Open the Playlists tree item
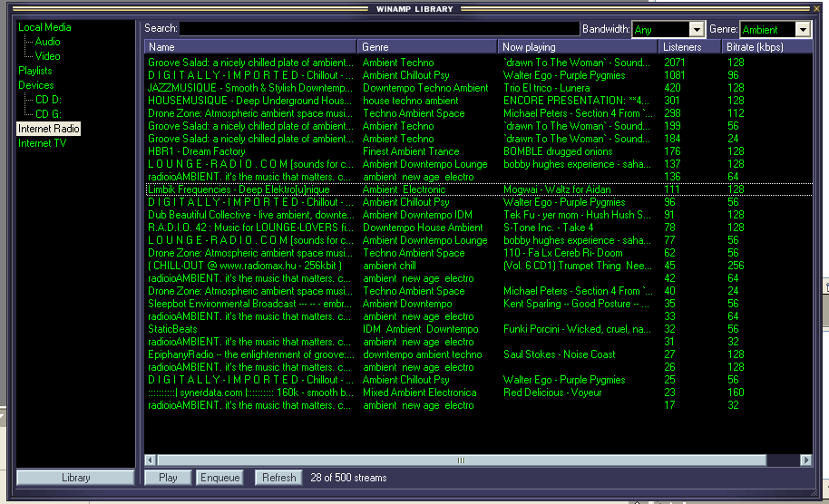Viewport: 829px width, 504px height. click(34, 71)
